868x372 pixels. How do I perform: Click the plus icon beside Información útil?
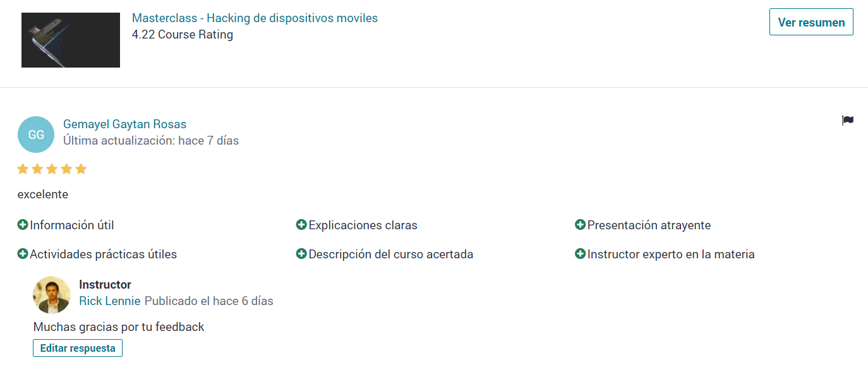[x=23, y=225]
